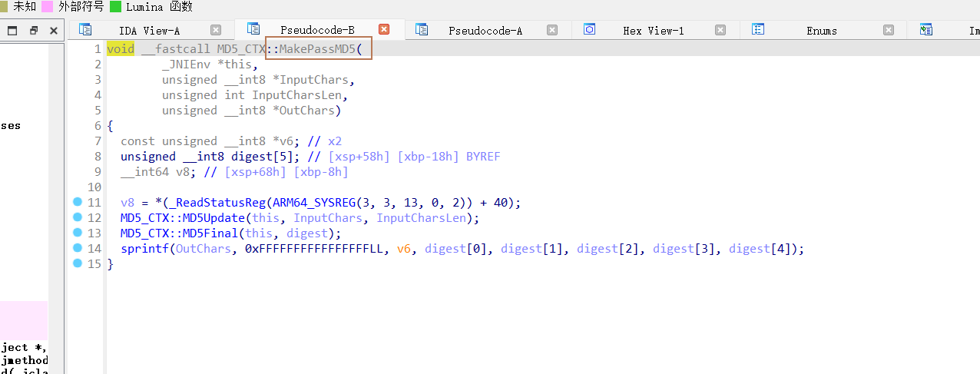Close the Pseudocode-A tab
Screen dimensions: 980x374
552,30
